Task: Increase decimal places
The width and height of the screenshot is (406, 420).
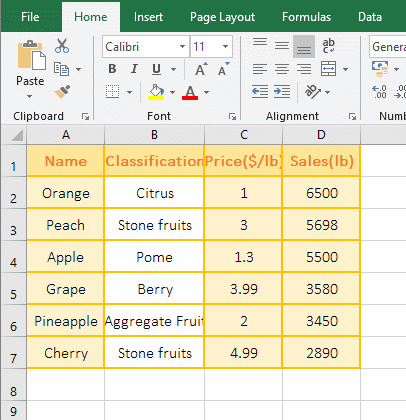Action: (379, 92)
